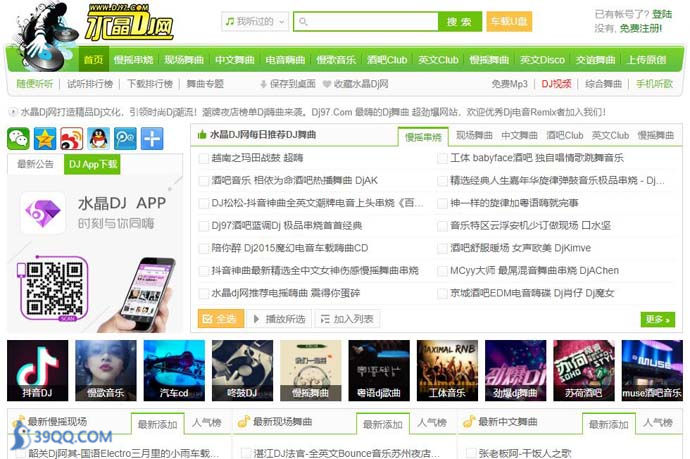The image size is (690, 459).
Task: Open the DJ视频 link
Action: tap(556, 84)
